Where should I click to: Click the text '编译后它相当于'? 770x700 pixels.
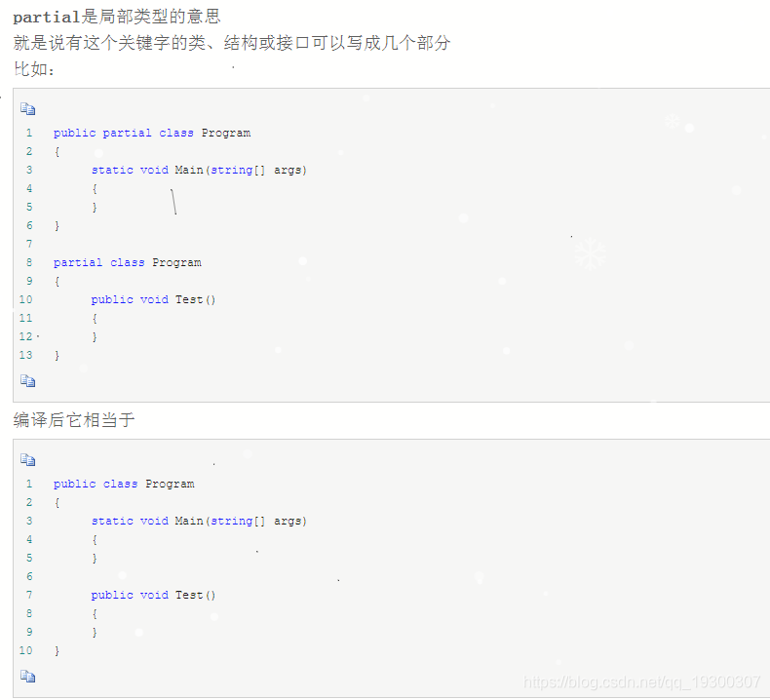74,420
